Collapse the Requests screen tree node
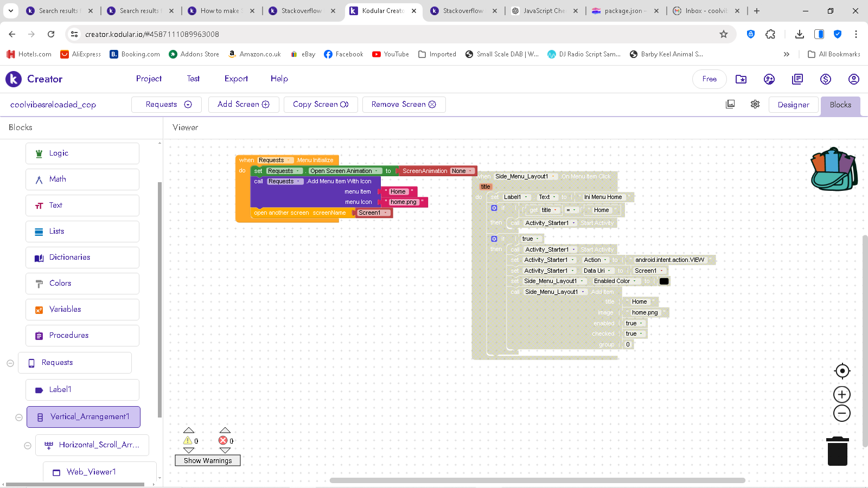The height and width of the screenshot is (488, 868). click(x=10, y=363)
